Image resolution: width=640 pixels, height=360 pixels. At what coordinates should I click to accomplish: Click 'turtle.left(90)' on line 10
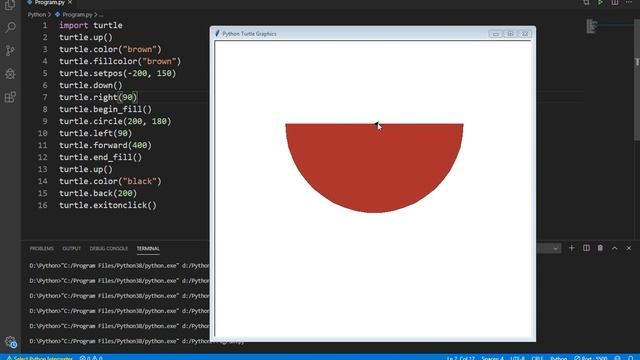coord(96,133)
